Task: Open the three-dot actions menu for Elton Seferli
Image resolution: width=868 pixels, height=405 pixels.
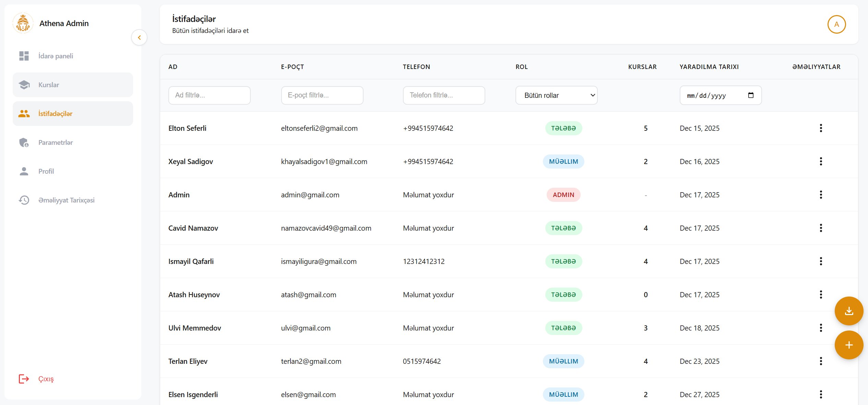Action: coord(820,128)
